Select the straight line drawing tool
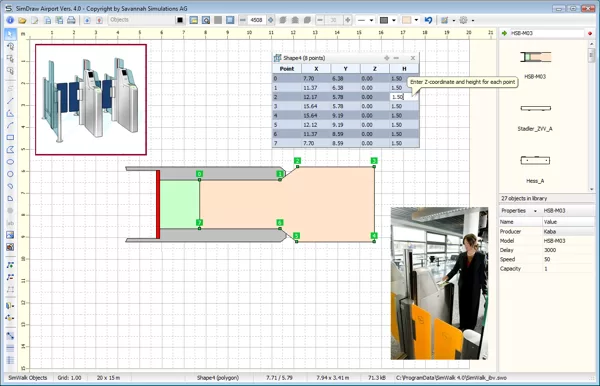600x386 pixels. [10, 101]
